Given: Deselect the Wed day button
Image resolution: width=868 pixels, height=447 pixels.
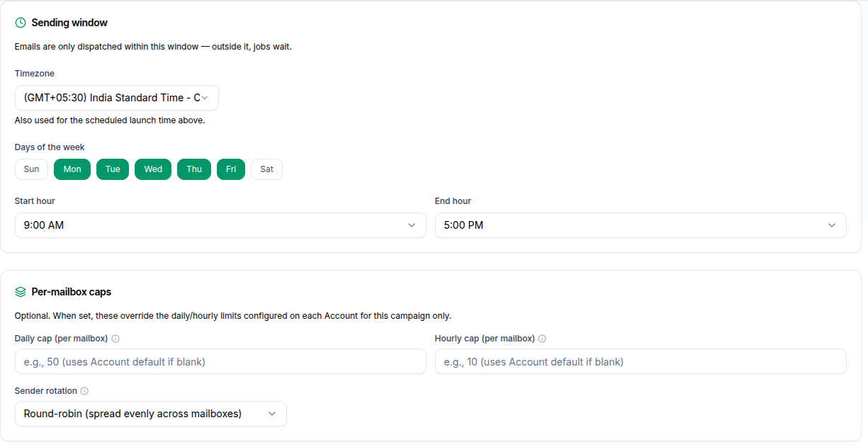Looking at the screenshot, I should 153,169.
